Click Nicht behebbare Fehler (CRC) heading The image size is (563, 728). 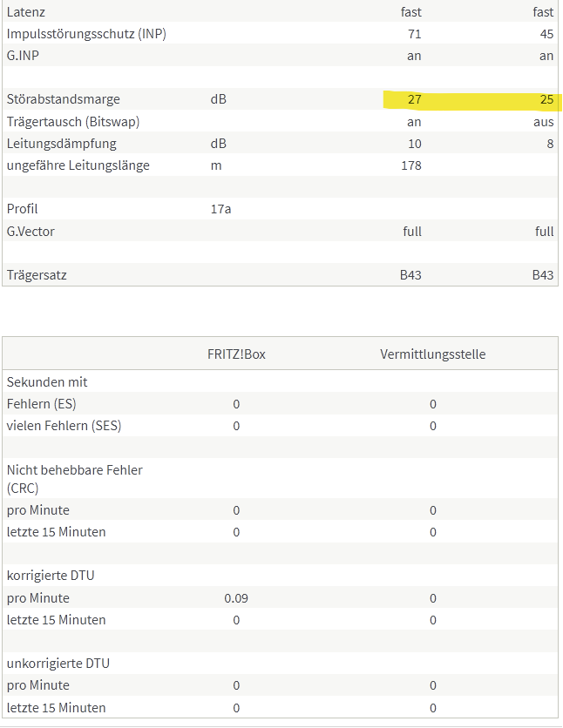74,479
